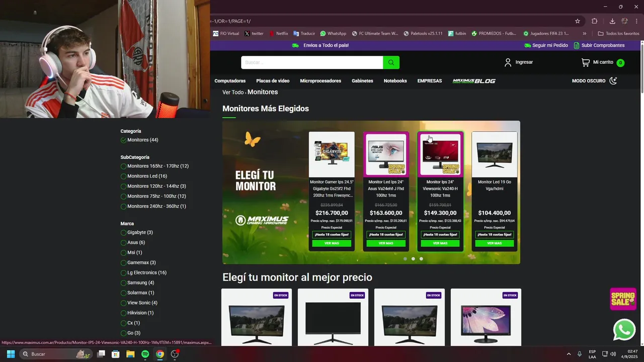The height and width of the screenshot is (362, 644).
Task: Open the Mi carrito cart icon
Action: (x=585, y=62)
